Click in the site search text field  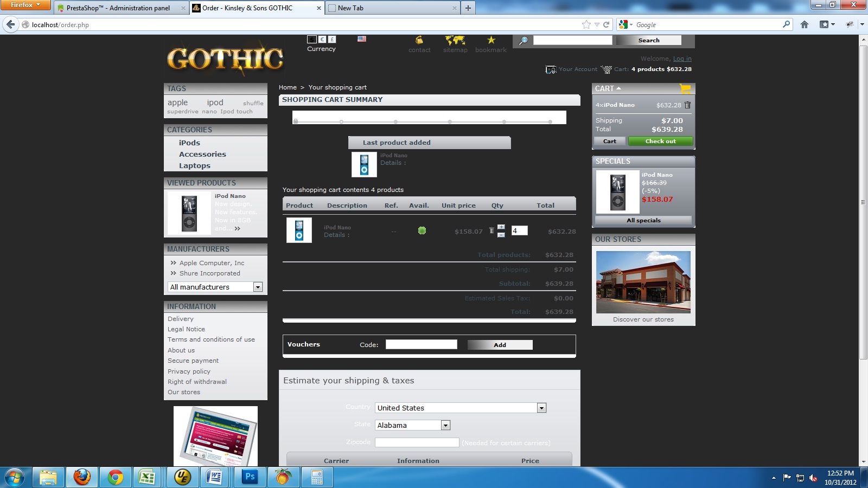tap(572, 40)
